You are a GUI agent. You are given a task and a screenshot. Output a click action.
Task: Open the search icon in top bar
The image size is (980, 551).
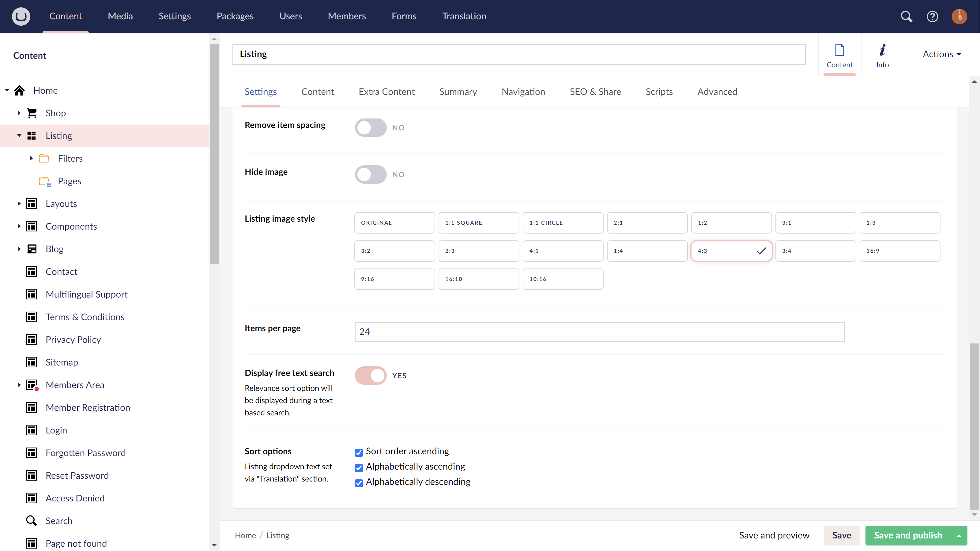(x=907, y=16)
